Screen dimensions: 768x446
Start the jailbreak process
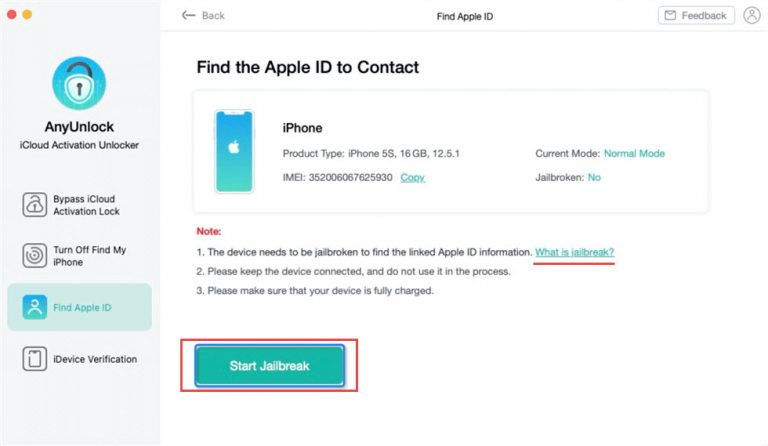pyautogui.click(x=269, y=366)
